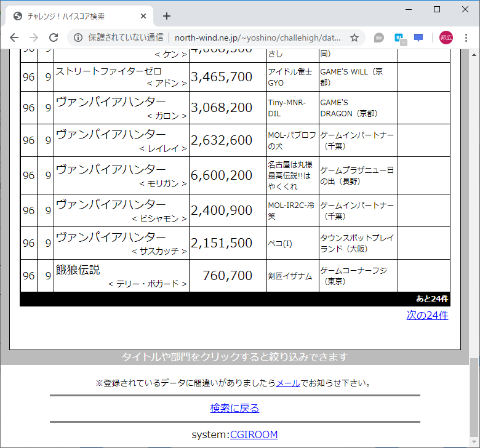Image resolution: width=480 pixels, height=448 pixels.
Task: Filter by category サスカッチ
Action: [x=159, y=251]
